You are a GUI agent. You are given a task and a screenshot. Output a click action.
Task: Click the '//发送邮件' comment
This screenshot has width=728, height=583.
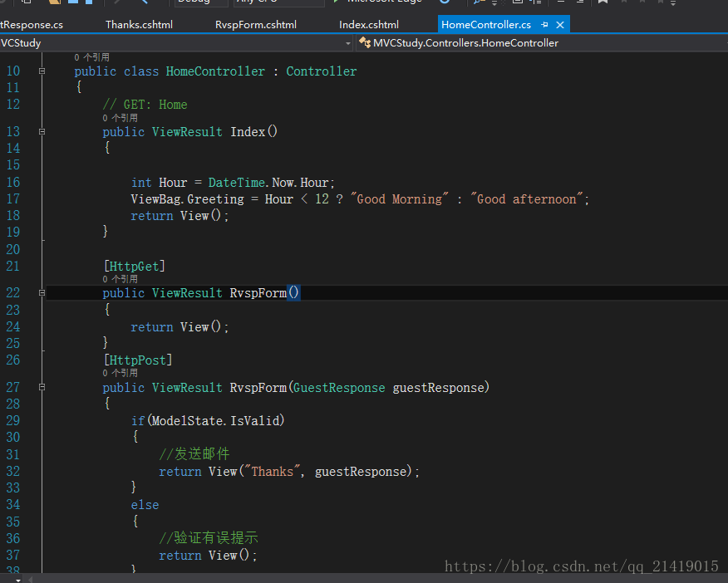(194, 454)
